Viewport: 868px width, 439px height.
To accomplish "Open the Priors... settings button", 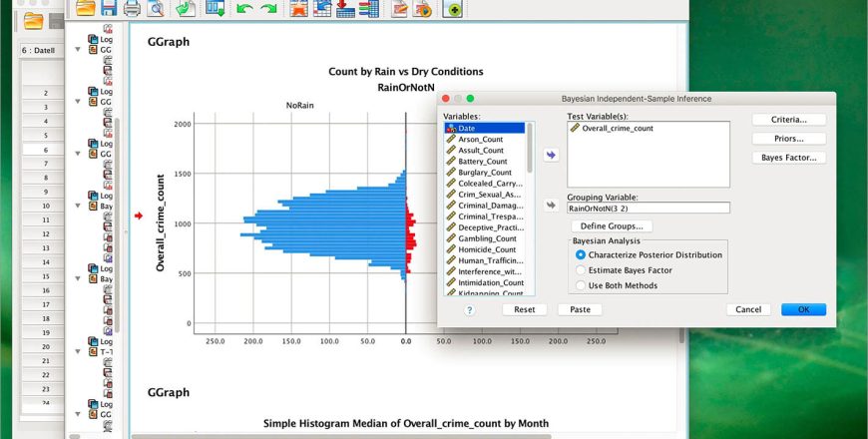I will coord(789,139).
